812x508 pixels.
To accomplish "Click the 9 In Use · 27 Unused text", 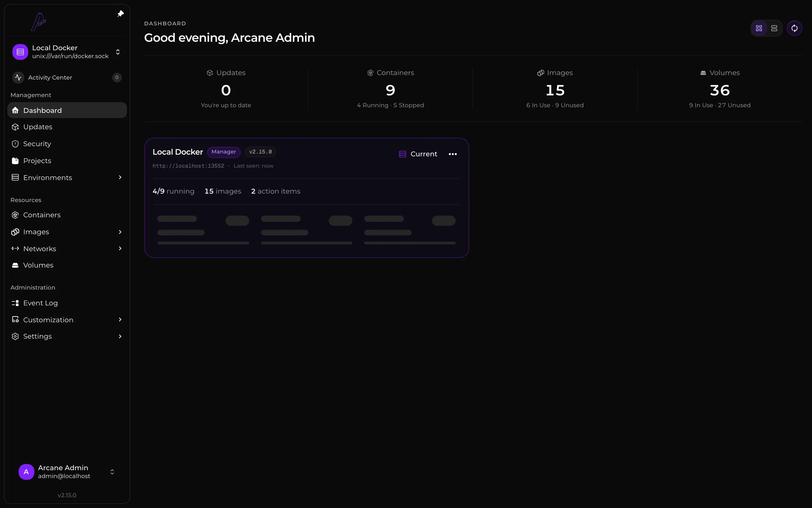I will (x=720, y=105).
